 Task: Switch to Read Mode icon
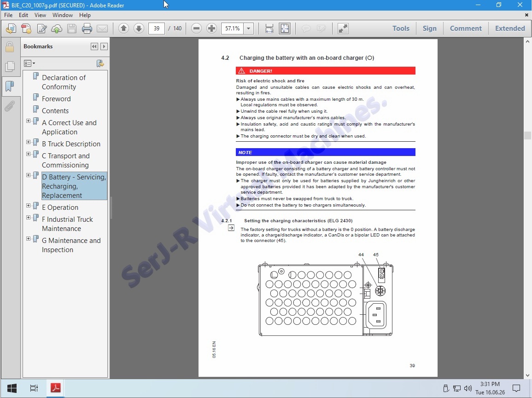tap(343, 29)
